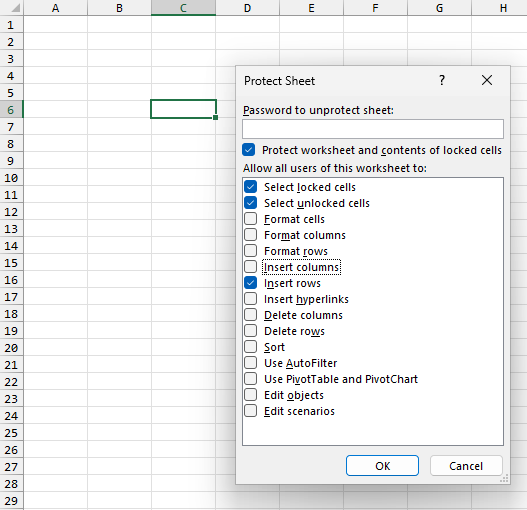
Task: Uncheck Select unlocked cells option
Action: point(251,203)
